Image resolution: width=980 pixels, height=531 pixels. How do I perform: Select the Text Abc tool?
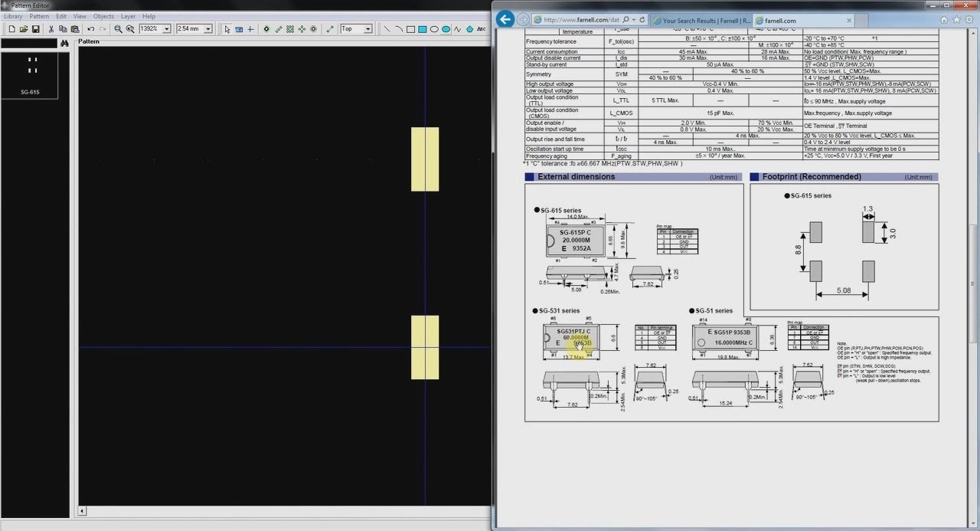482,29
